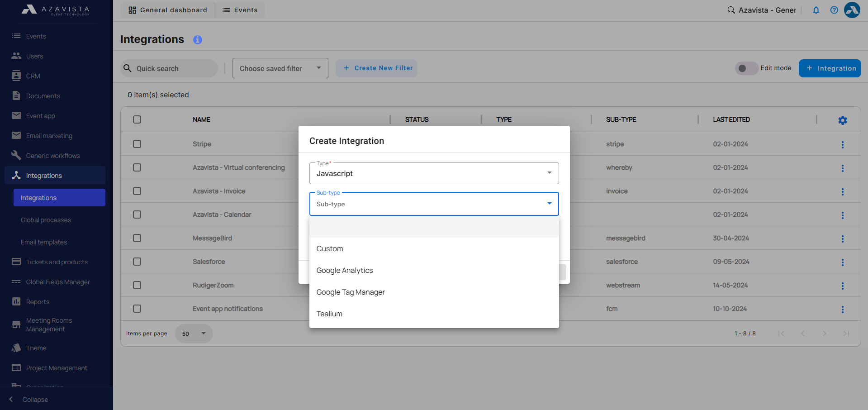
Task: Click the Quick search field
Action: click(x=170, y=68)
